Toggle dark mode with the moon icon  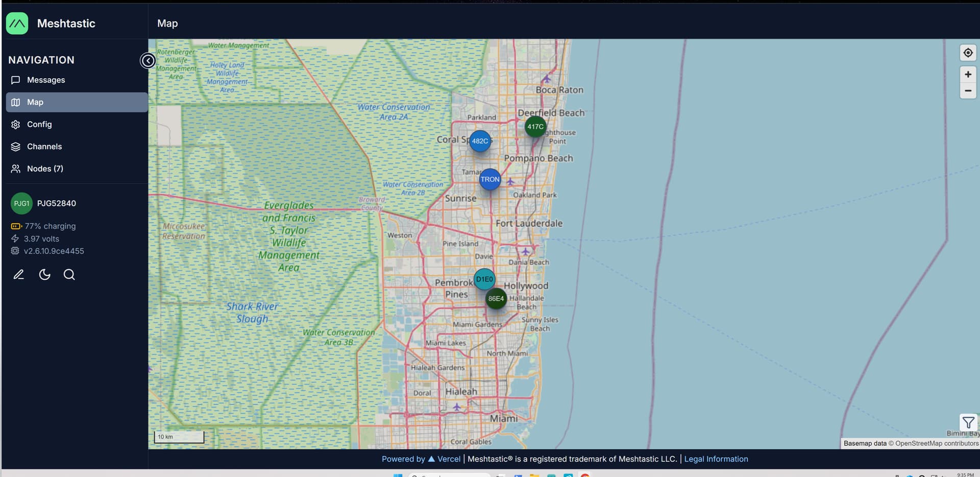(x=45, y=275)
